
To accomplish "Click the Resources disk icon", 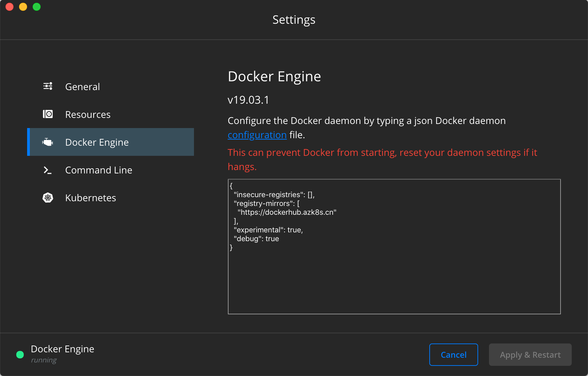I will [x=48, y=114].
